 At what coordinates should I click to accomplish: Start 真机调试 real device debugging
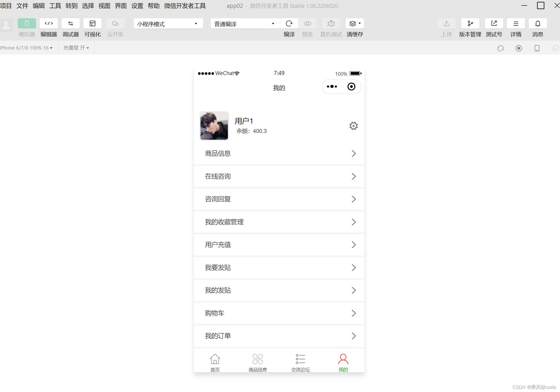pos(331,23)
